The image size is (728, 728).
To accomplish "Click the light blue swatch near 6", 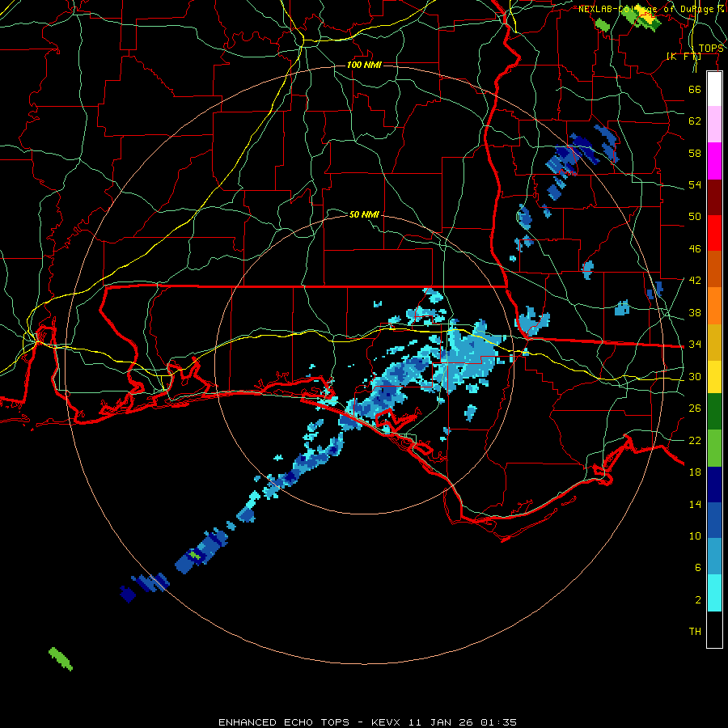I will point(714,557).
